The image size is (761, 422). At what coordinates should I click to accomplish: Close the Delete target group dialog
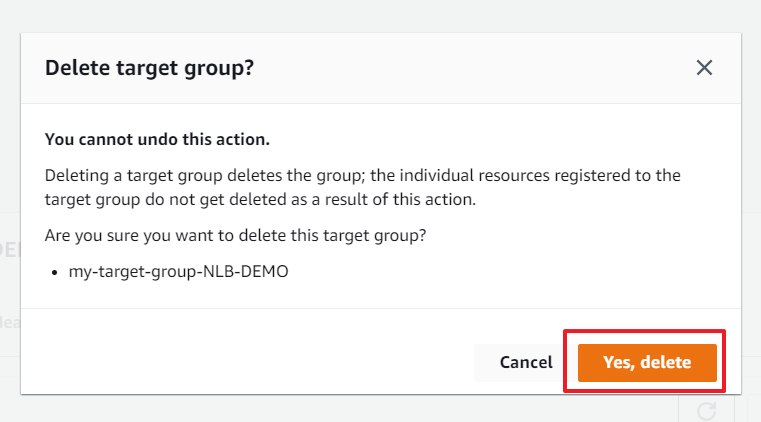click(x=704, y=68)
